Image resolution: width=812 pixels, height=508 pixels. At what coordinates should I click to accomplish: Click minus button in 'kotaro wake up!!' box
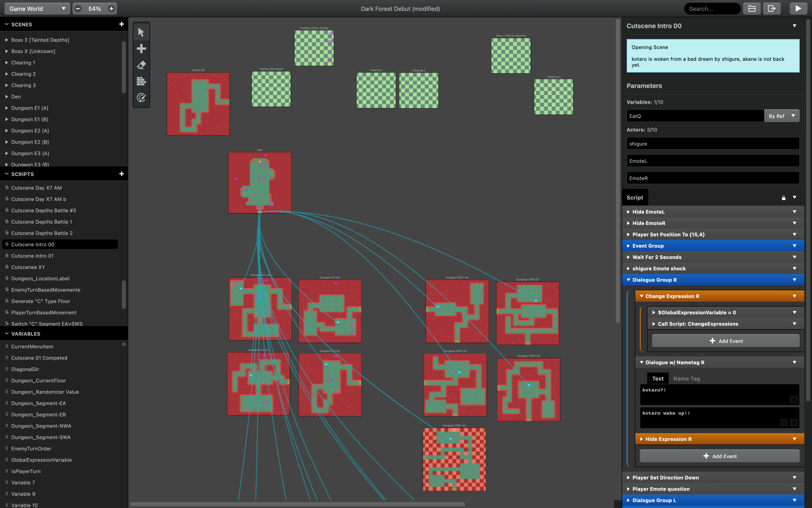coord(784,423)
